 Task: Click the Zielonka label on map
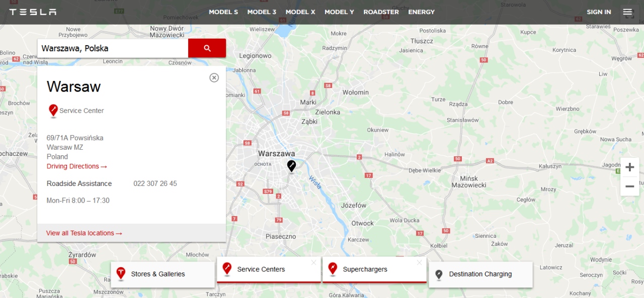tap(328, 112)
